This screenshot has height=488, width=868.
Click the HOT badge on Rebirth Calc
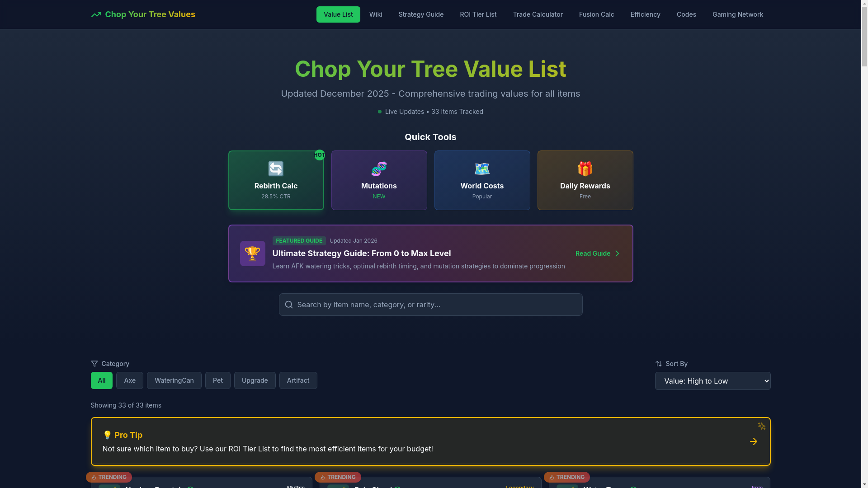click(x=320, y=155)
